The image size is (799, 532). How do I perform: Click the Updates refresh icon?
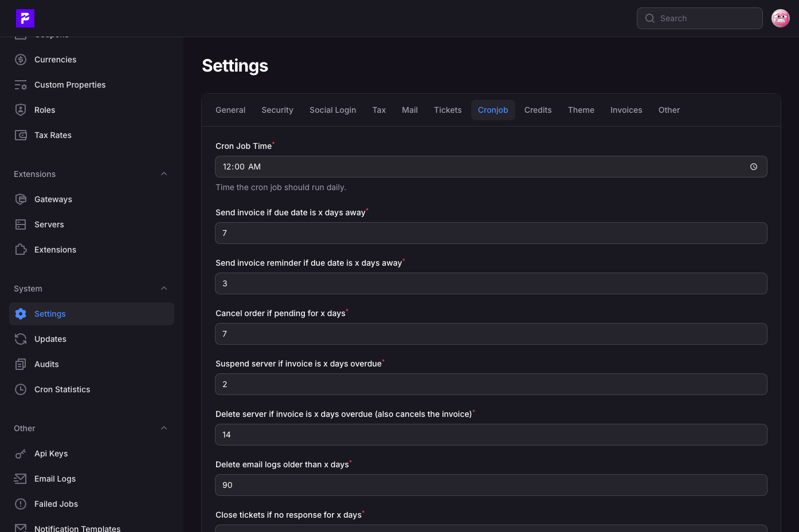click(x=21, y=339)
